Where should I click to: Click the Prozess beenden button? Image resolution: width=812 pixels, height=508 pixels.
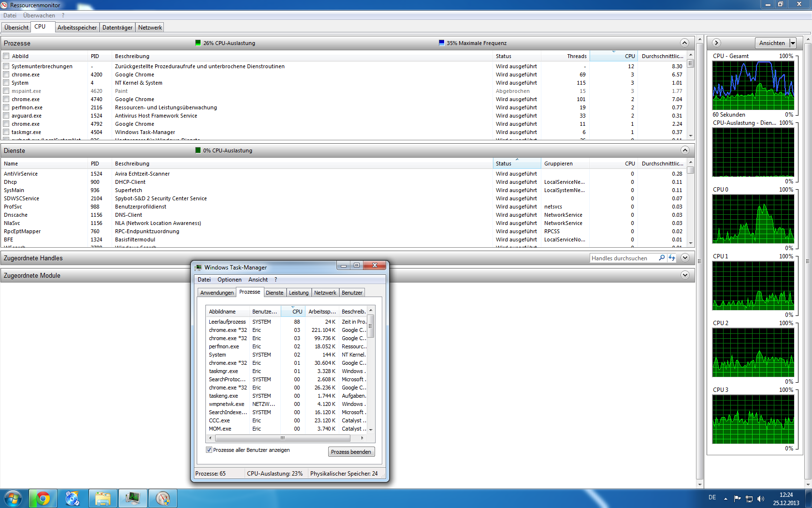click(x=351, y=452)
